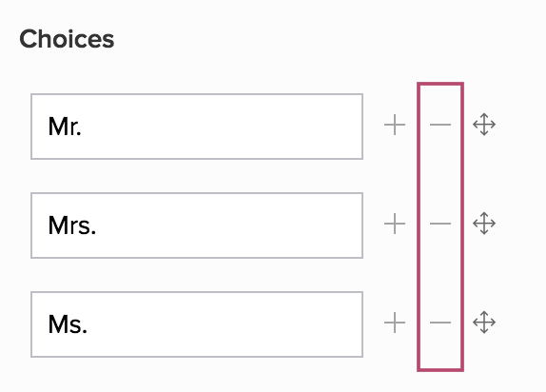Click the move handle for Mr.
This screenshot has width=546, height=392.
pos(484,125)
